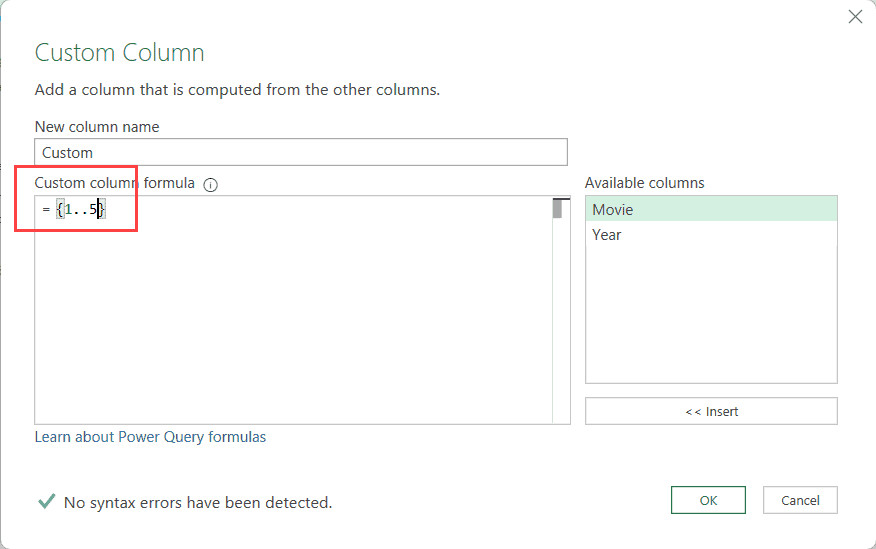This screenshot has height=549, width=876.
Task: Open the Learn about Power Query formulas link
Action: click(x=150, y=437)
